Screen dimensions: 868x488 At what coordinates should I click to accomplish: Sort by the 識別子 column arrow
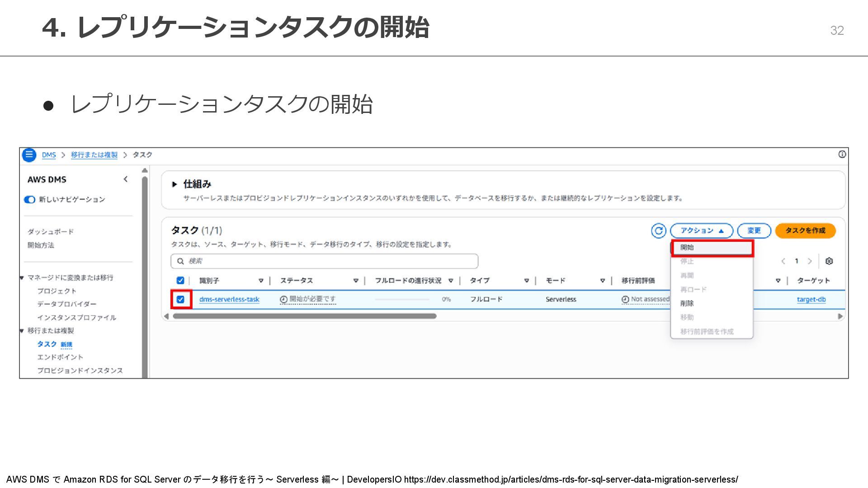261,281
